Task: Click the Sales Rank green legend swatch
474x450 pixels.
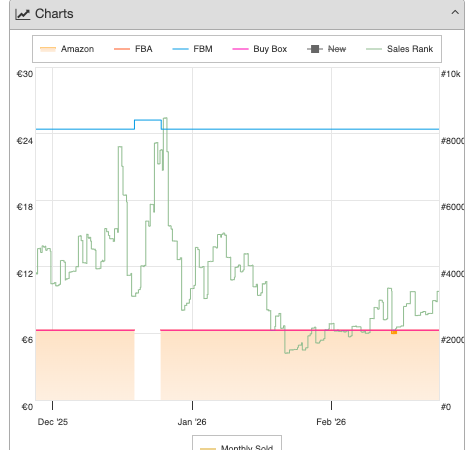Action: tap(374, 49)
